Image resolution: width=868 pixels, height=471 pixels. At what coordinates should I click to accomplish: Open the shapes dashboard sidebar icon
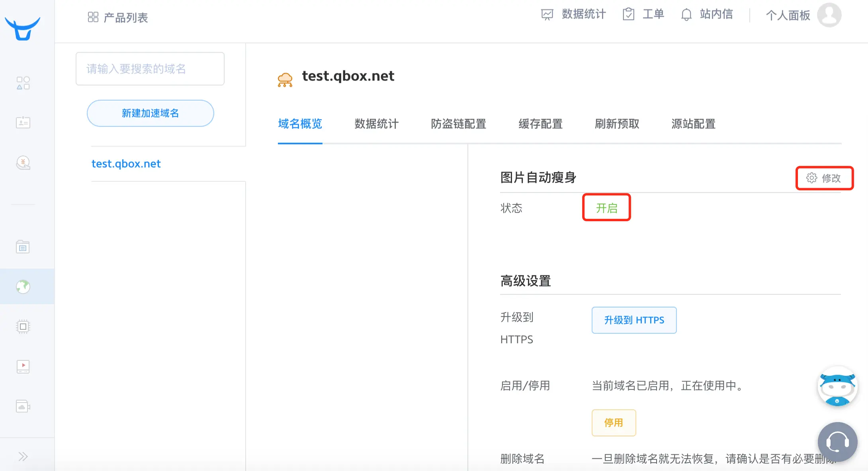[23, 83]
